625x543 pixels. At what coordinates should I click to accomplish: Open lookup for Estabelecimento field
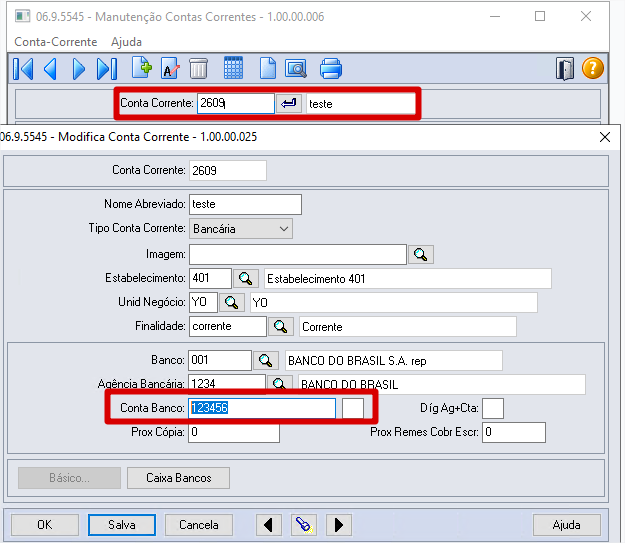(245, 278)
